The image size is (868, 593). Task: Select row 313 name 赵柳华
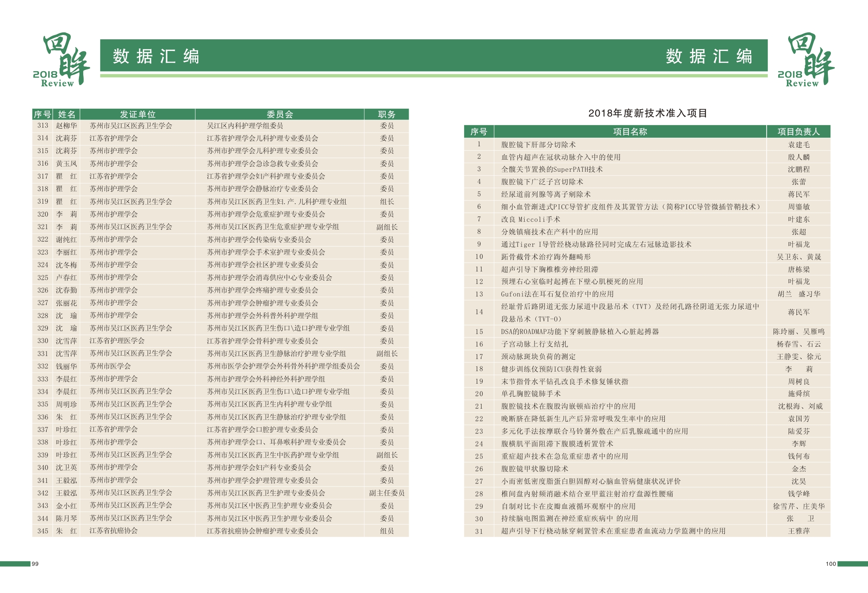66,126
